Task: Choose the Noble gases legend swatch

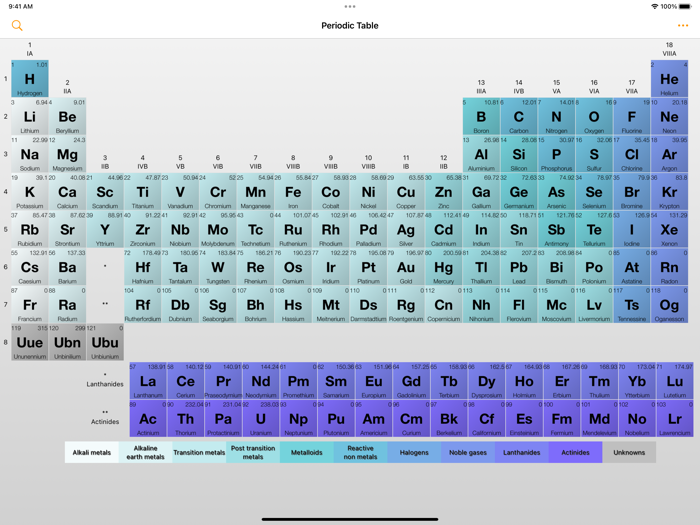Action: (468, 452)
